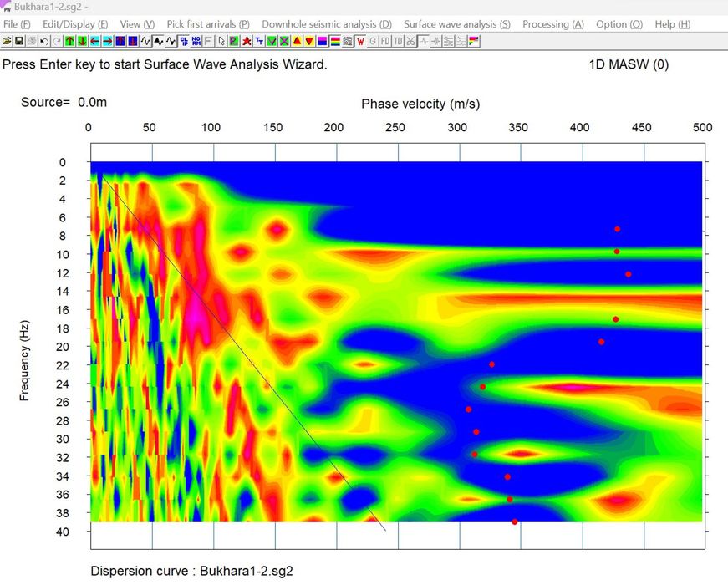The image size is (728, 585).
Task: Select the plain wiggle trace display icon
Action: coord(145,41)
